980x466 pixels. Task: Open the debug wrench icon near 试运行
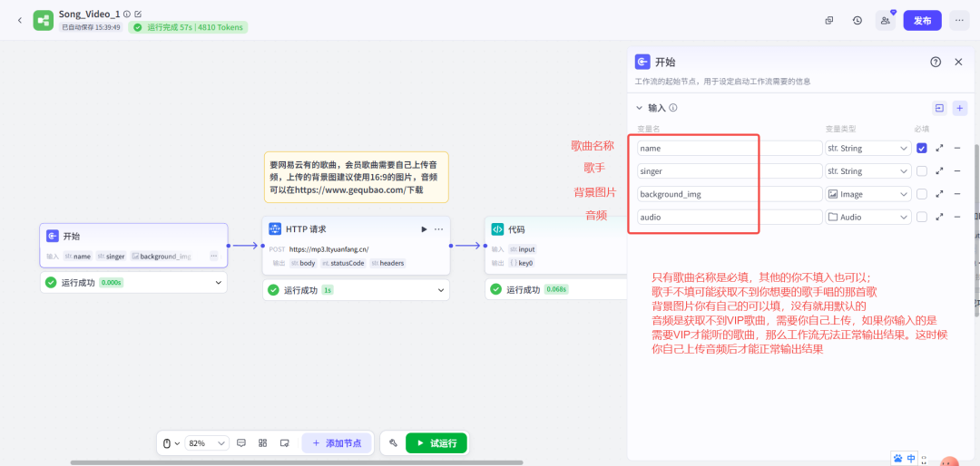[x=393, y=443]
